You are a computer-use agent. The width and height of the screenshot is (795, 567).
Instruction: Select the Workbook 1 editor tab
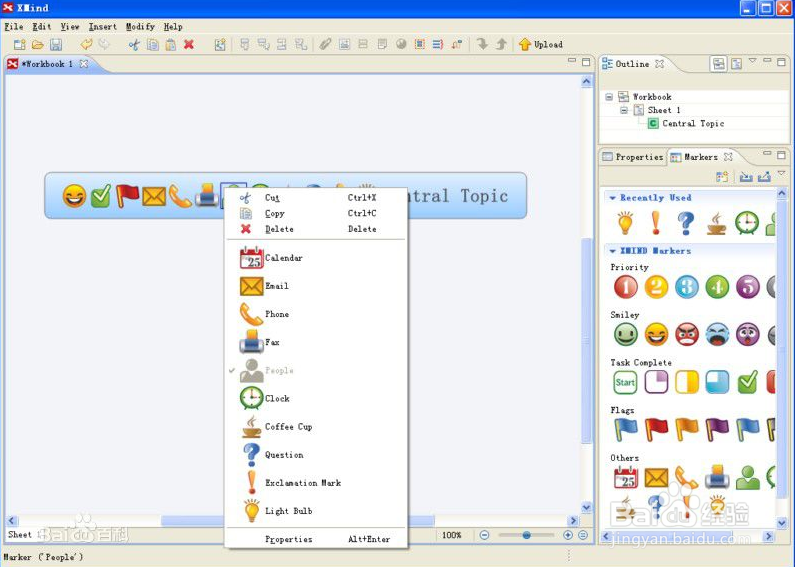click(x=49, y=64)
